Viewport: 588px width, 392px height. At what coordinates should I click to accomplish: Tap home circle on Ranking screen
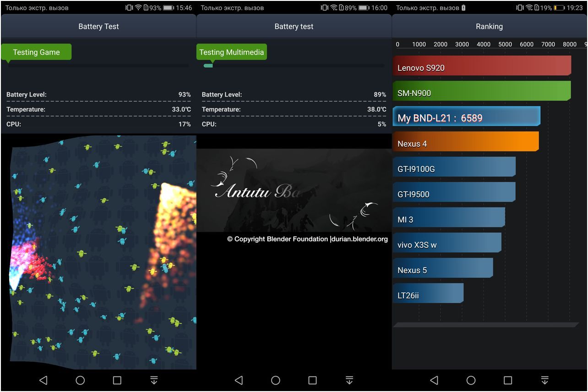coord(471,380)
